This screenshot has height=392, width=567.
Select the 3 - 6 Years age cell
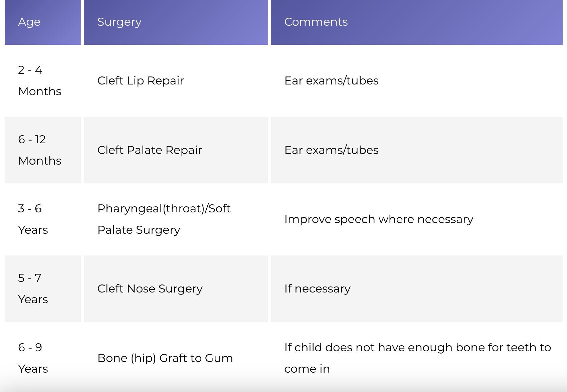coord(43,219)
